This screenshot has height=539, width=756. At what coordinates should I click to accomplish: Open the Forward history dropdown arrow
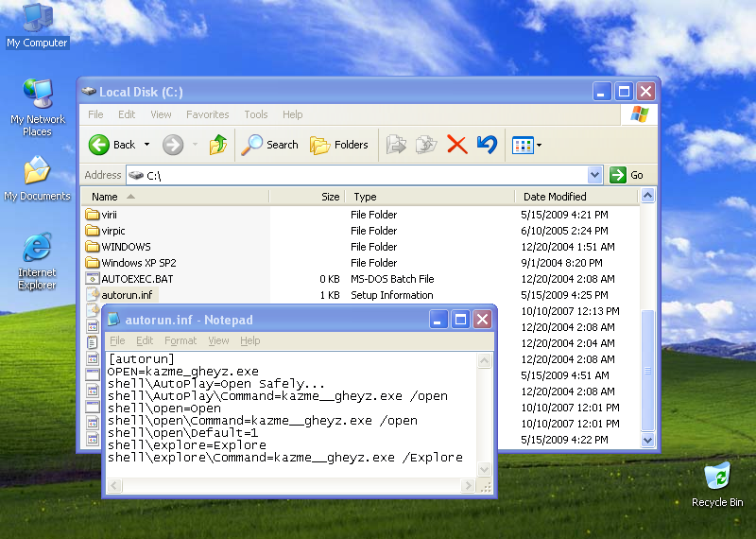click(195, 145)
